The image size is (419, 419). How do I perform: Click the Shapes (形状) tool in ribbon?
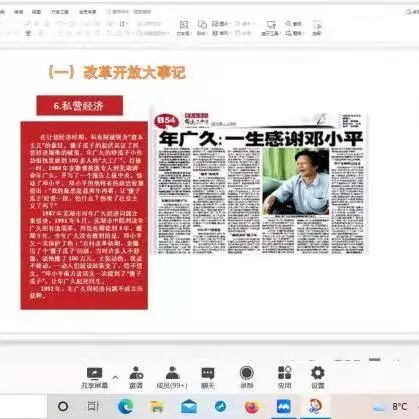(x=202, y=28)
